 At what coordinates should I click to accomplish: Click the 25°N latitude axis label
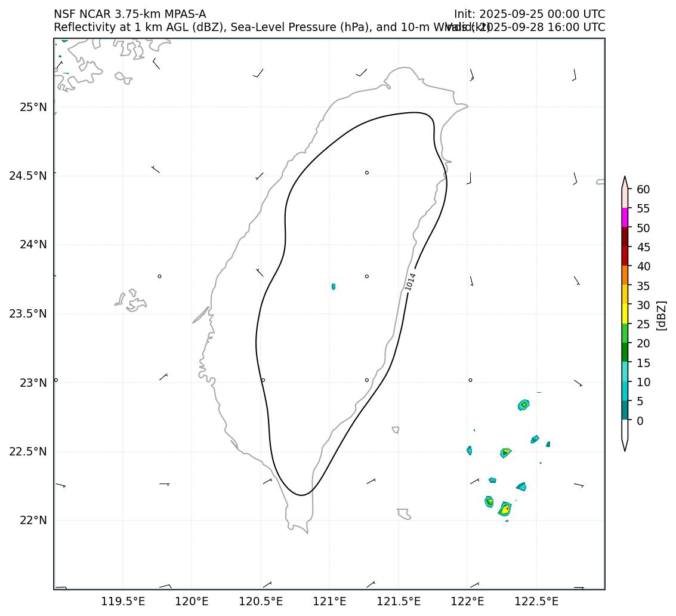click(33, 107)
